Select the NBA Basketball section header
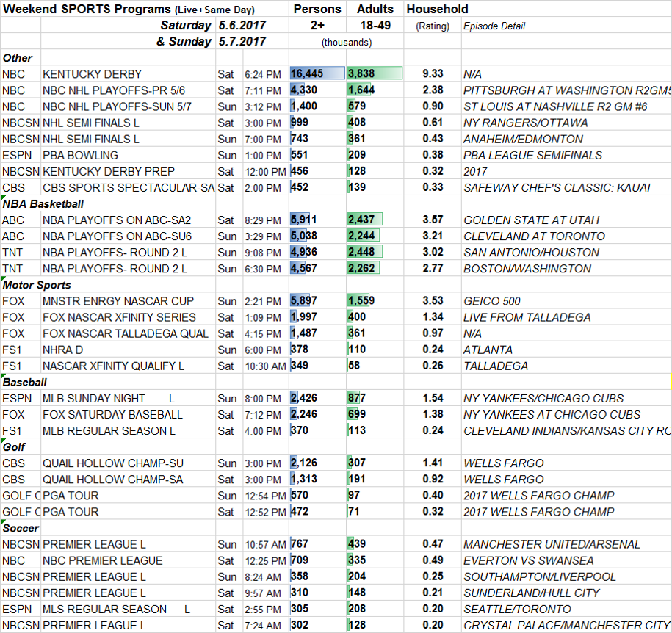The width and height of the screenshot is (672, 633). [43, 204]
